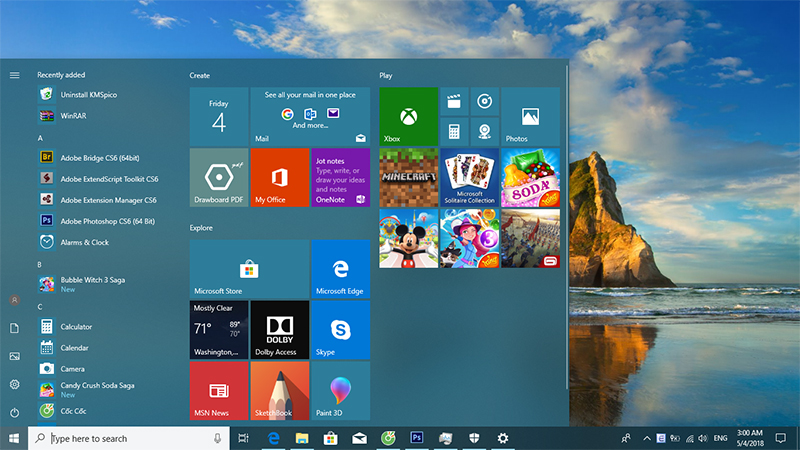Open the SketchBook tile

click(x=280, y=391)
